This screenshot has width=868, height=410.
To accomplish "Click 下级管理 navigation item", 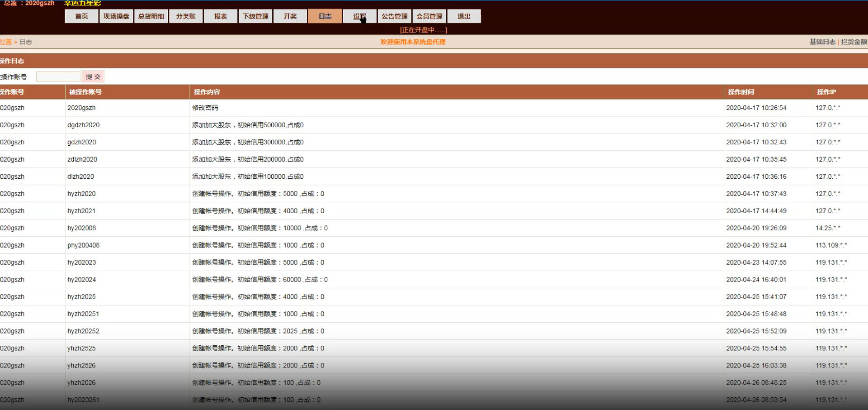I will pyautogui.click(x=255, y=16).
